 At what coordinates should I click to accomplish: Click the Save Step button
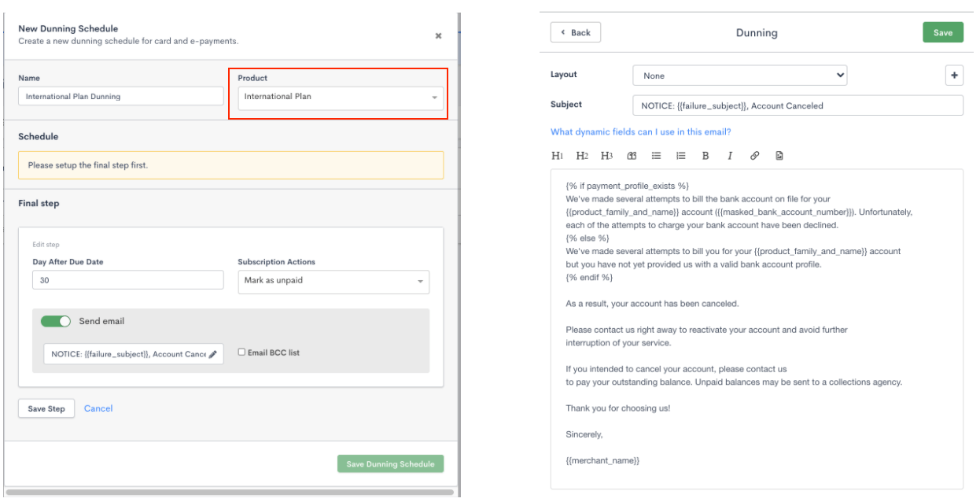point(46,409)
